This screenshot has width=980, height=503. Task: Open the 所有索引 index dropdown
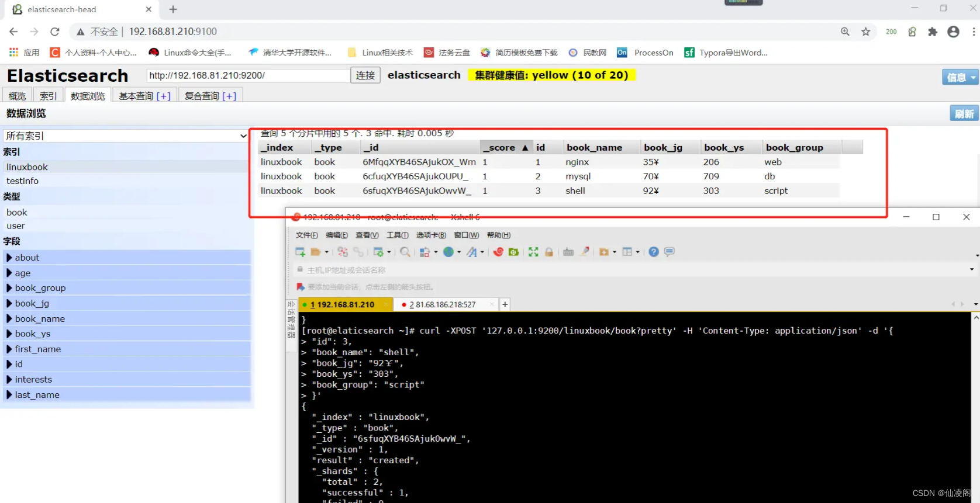coord(126,136)
